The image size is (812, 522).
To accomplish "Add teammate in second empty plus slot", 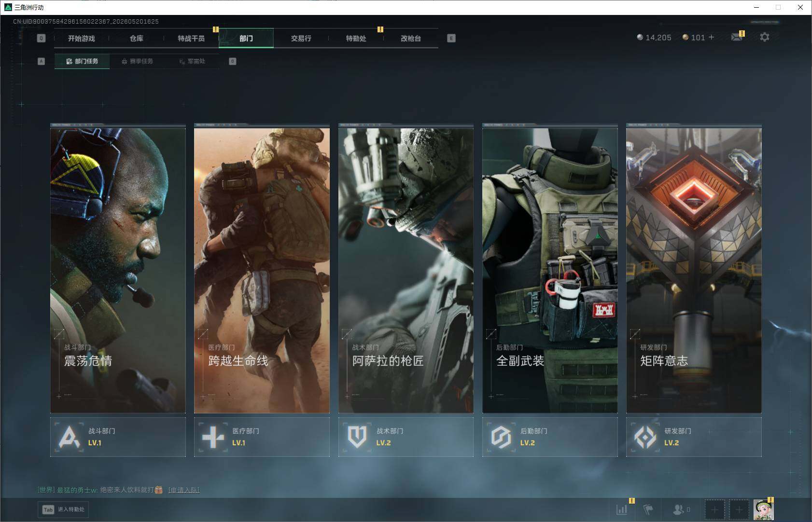I will (739, 509).
